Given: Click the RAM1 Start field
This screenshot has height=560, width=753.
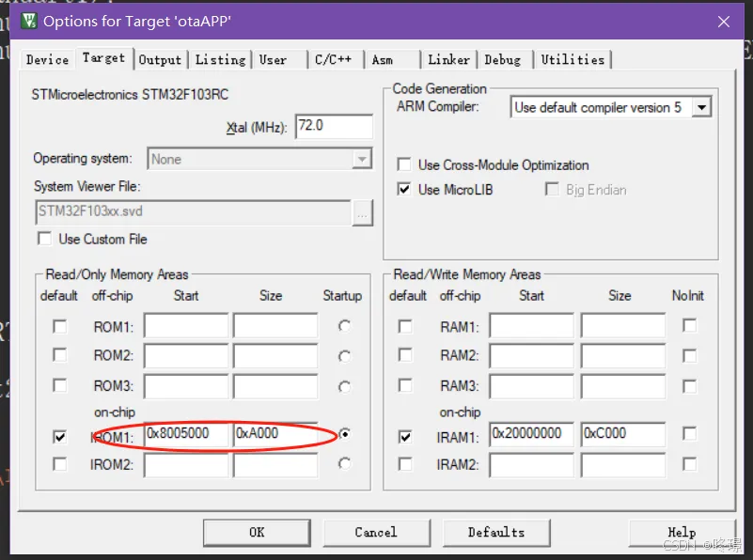Looking at the screenshot, I should pyautogui.click(x=532, y=326).
